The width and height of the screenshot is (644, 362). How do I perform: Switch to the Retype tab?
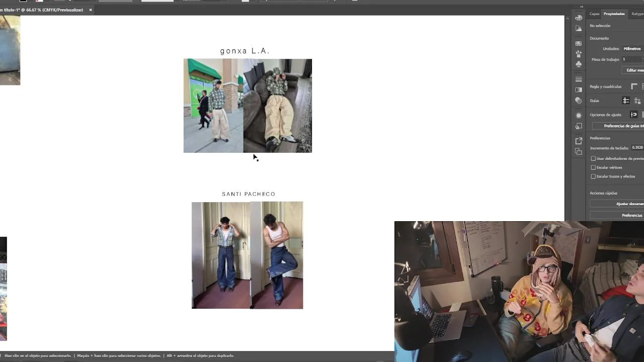pyautogui.click(x=637, y=14)
